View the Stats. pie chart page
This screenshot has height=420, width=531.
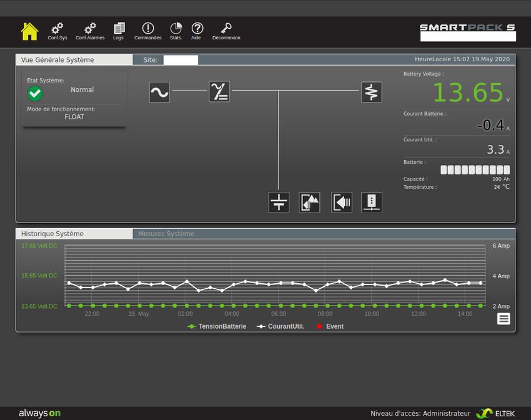[x=176, y=31]
